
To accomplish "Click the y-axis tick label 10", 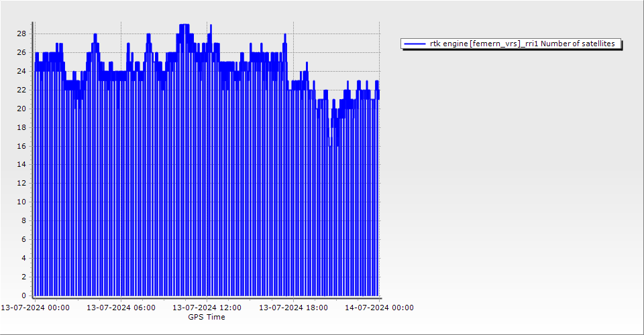I will tap(21, 202).
